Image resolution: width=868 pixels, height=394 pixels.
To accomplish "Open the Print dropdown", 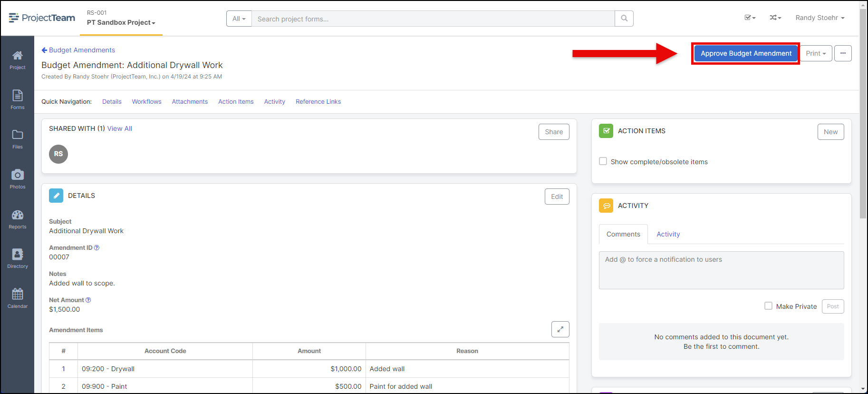I will click(816, 53).
